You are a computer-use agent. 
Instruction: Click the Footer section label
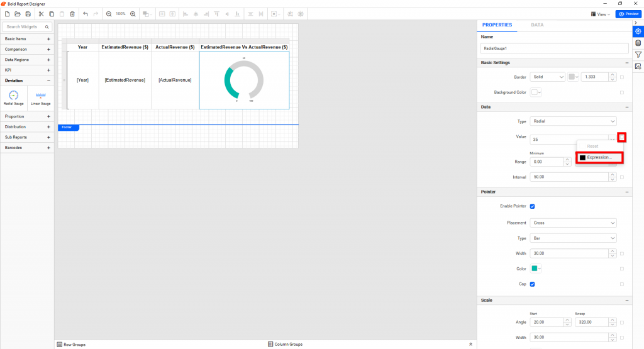68,127
